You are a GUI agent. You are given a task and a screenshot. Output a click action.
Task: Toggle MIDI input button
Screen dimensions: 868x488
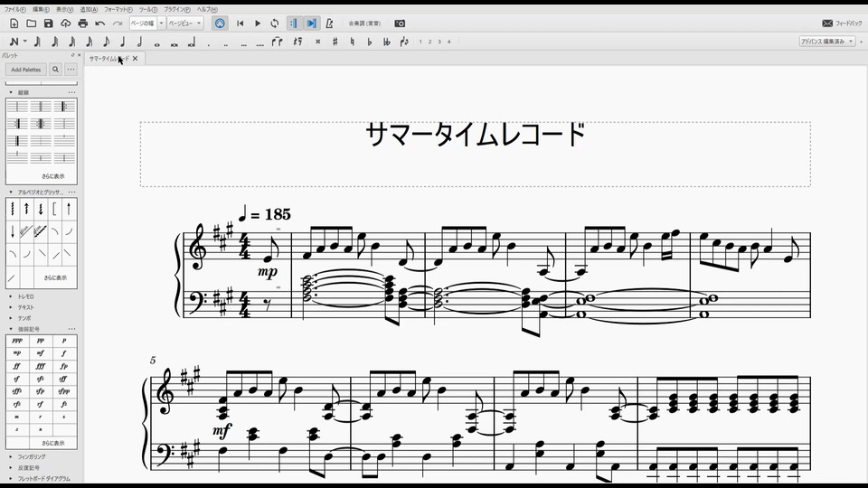(x=221, y=23)
